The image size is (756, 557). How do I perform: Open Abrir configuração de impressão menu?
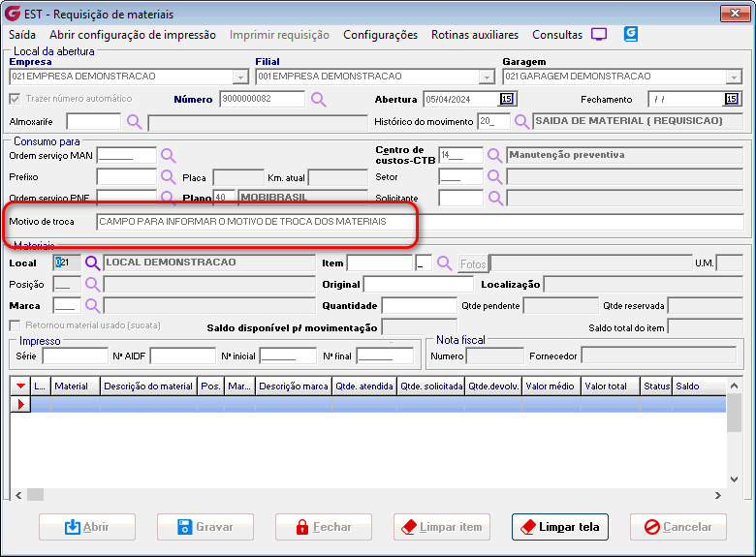pyautogui.click(x=133, y=35)
